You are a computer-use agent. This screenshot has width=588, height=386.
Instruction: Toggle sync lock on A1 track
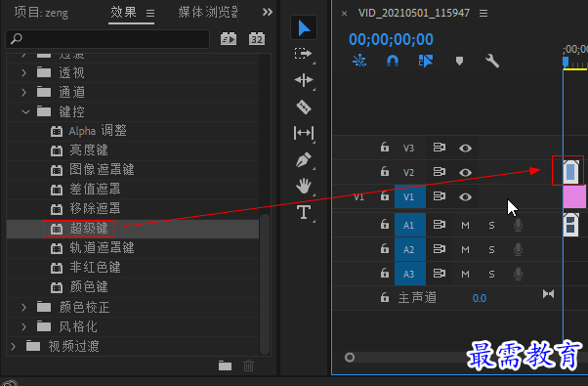coord(440,225)
